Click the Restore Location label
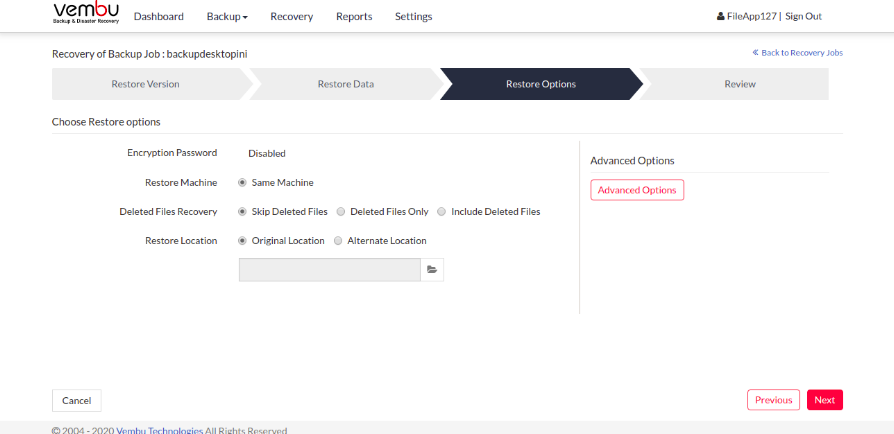 point(181,241)
